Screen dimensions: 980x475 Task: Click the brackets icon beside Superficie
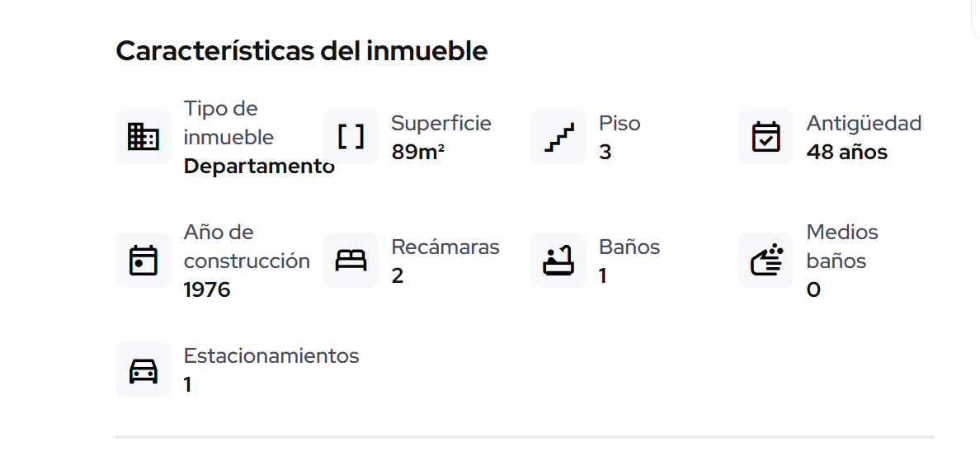tap(351, 136)
